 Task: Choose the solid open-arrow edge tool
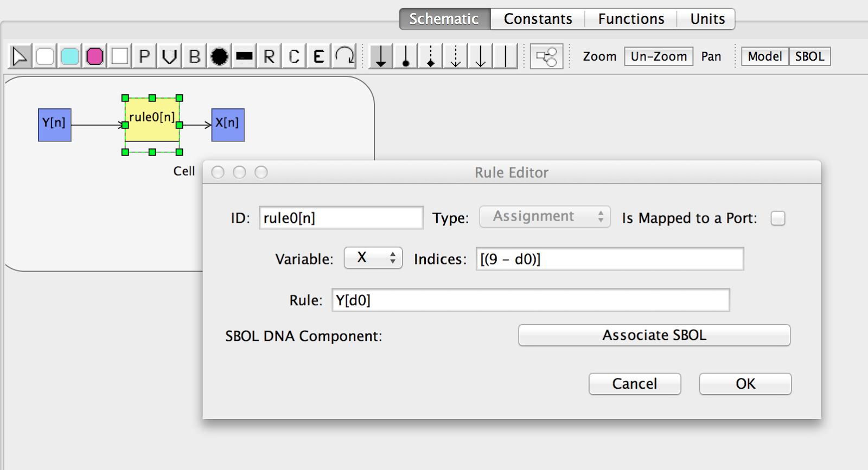[x=481, y=56]
